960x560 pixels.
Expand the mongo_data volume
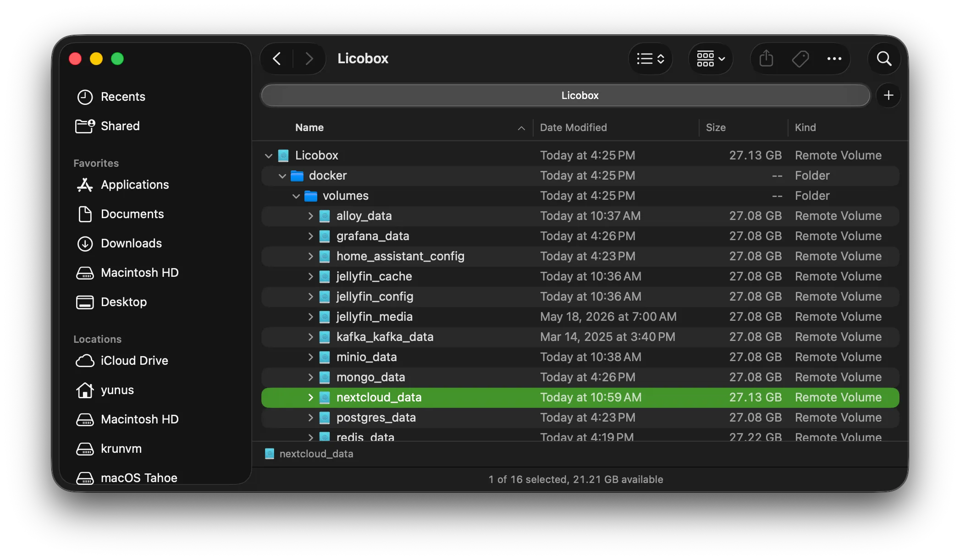point(310,377)
